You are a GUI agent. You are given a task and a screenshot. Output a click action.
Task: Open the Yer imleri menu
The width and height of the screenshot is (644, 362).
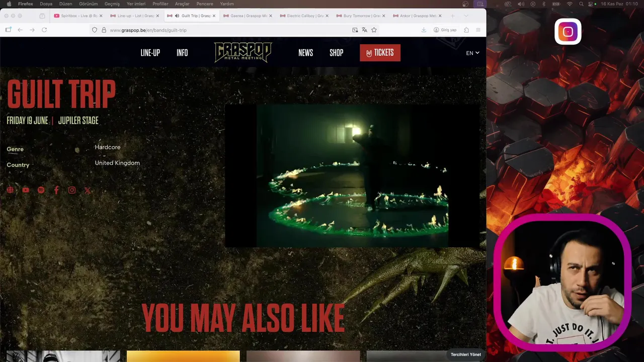[136, 4]
